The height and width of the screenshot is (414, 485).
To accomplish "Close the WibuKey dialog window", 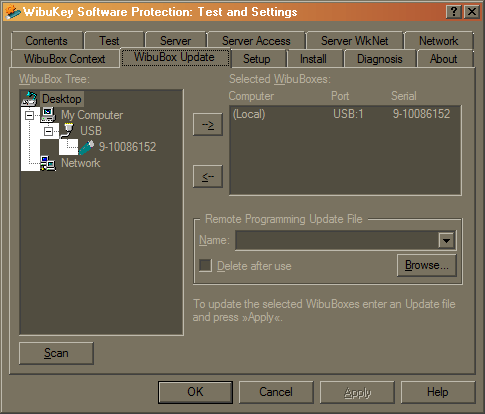I will coord(472,12).
